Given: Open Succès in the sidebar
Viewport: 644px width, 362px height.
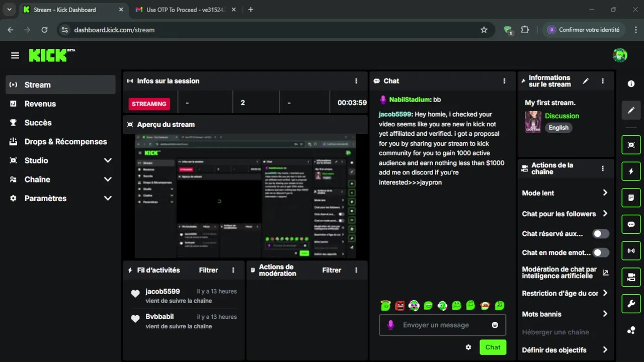Looking at the screenshot, I should point(60,123).
